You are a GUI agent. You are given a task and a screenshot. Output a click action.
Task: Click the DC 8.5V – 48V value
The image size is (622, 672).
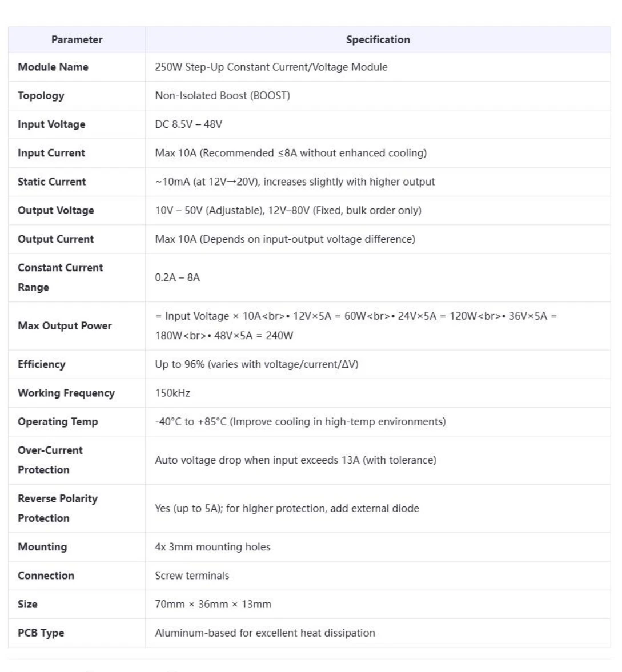coord(188,124)
